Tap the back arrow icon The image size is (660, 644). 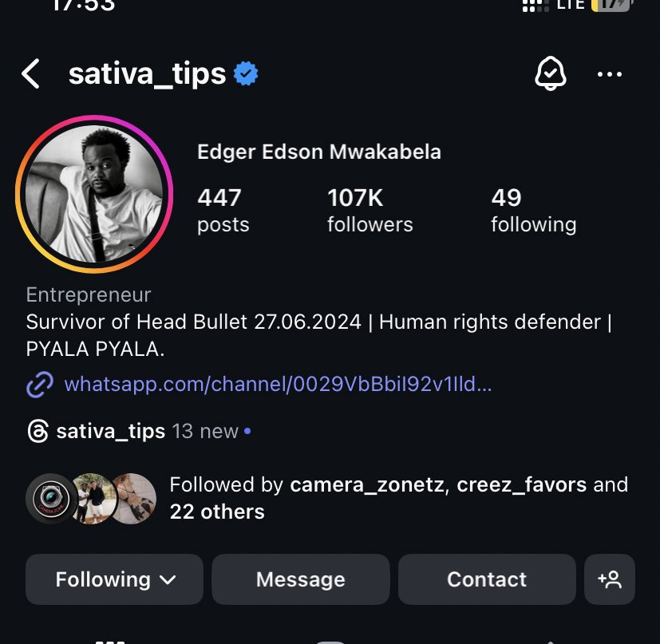[31, 73]
